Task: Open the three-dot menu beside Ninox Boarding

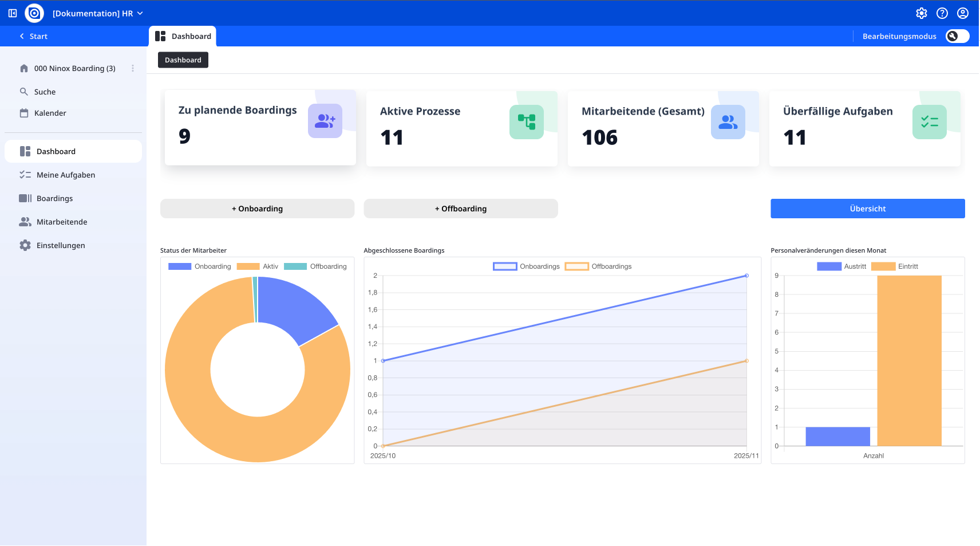Action: click(x=133, y=68)
